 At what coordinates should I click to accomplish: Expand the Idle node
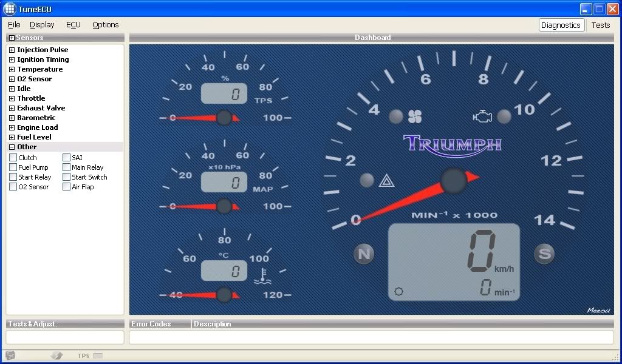click(x=12, y=89)
